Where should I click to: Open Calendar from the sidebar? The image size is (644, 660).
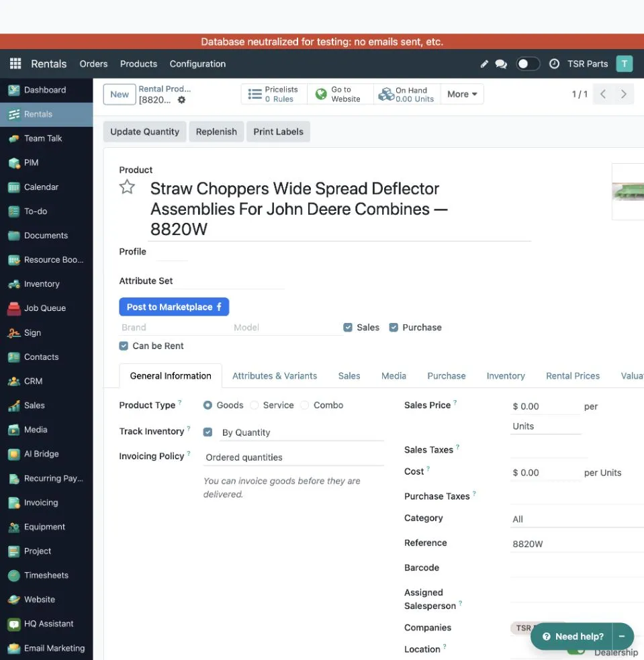coord(46,187)
